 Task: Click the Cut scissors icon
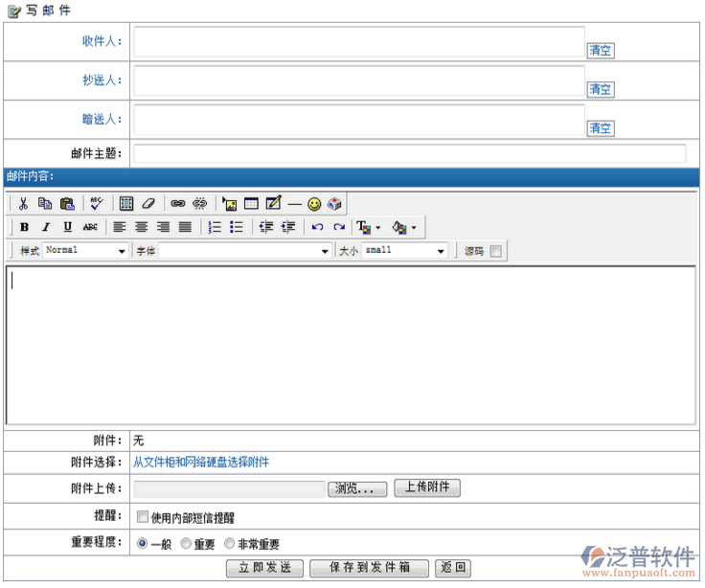point(23,204)
